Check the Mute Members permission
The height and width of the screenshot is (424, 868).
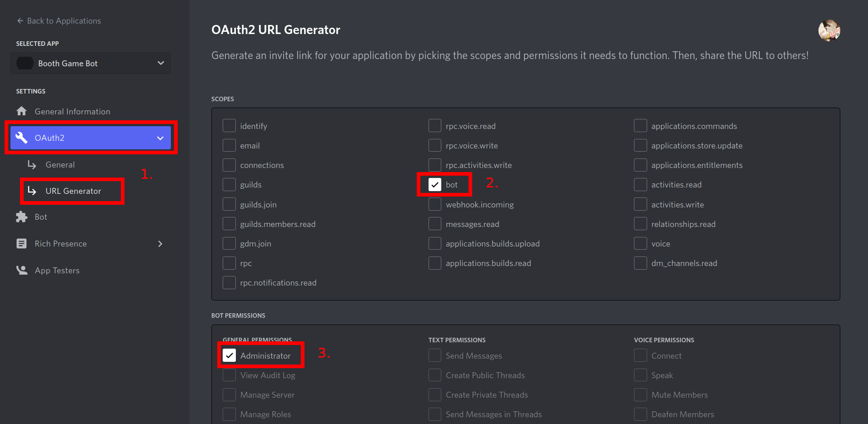pos(640,394)
